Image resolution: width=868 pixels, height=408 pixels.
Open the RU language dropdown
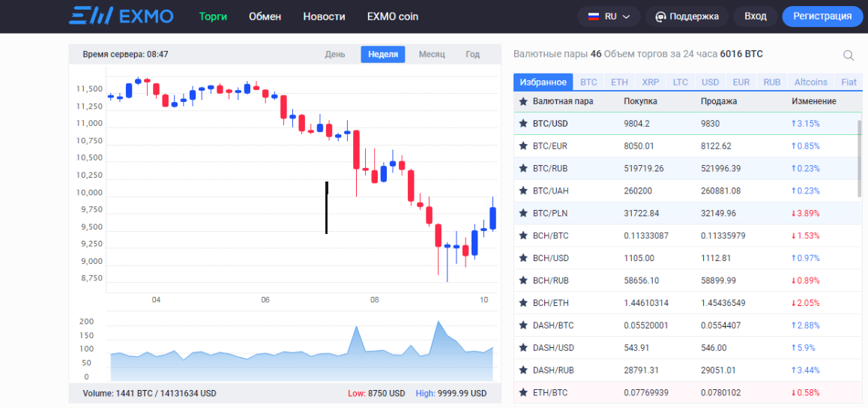(609, 16)
